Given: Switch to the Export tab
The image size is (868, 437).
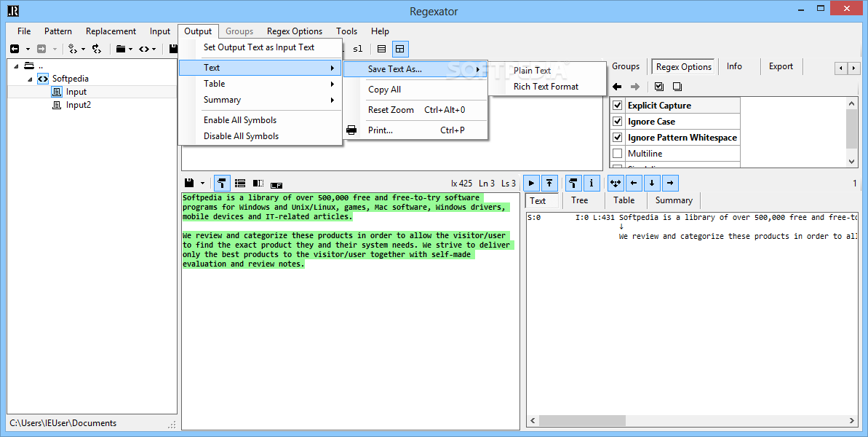Looking at the screenshot, I should 781,66.
